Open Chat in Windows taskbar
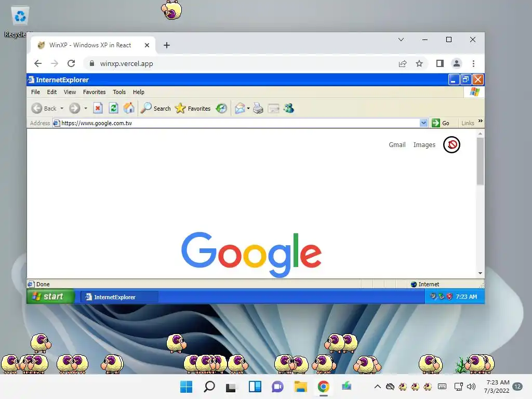The image size is (532, 399). click(277, 387)
